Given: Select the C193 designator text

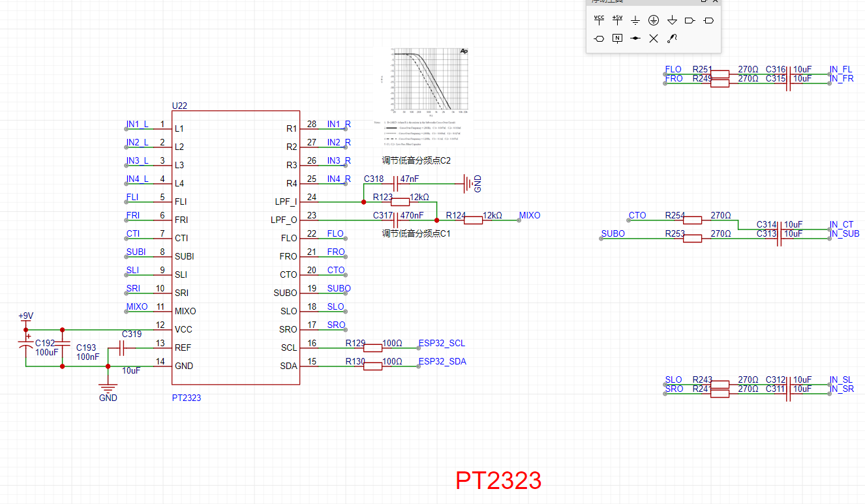Looking at the screenshot, I should (86, 348).
